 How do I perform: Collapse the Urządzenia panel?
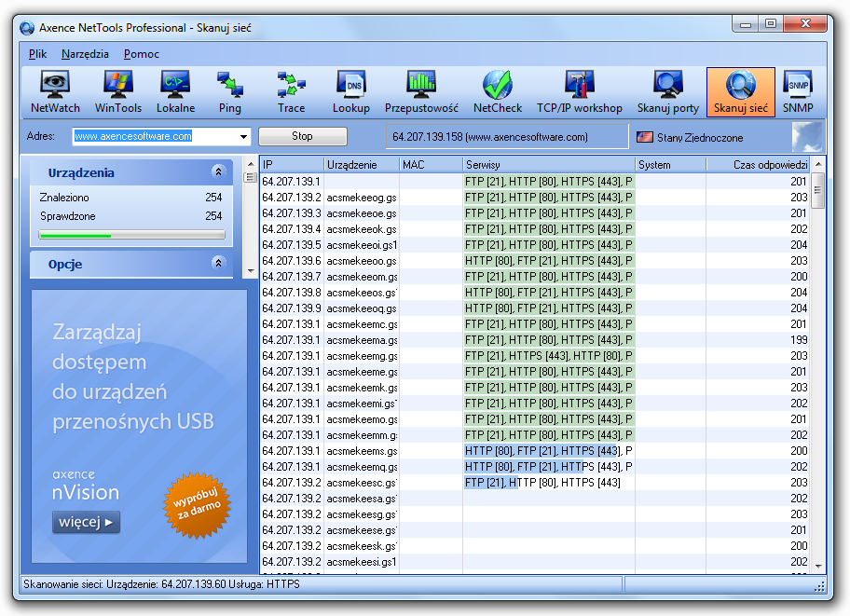coord(218,171)
